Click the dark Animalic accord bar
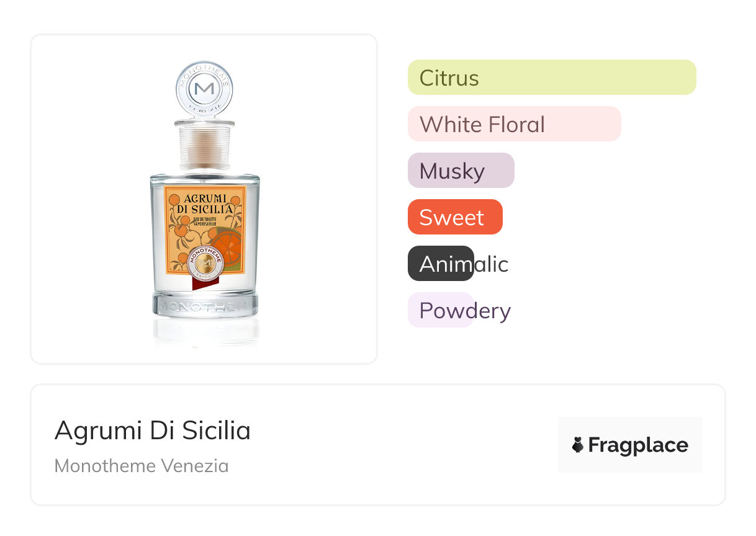Image resolution: width=756 pixels, height=536 pixels. coord(441,264)
